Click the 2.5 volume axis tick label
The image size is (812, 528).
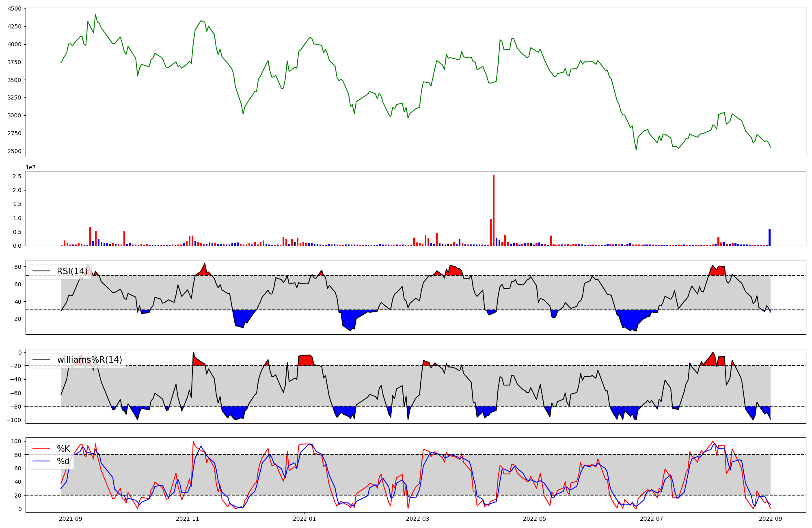pyautogui.click(x=17, y=176)
